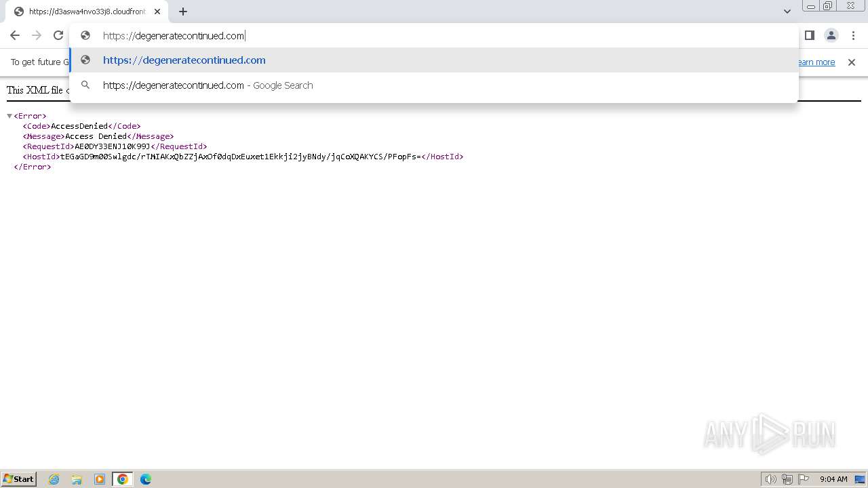The image size is (868, 488).
Task: Reload the page with the Refresh icon
Action: pyautogui.click(x=58, y=35)
